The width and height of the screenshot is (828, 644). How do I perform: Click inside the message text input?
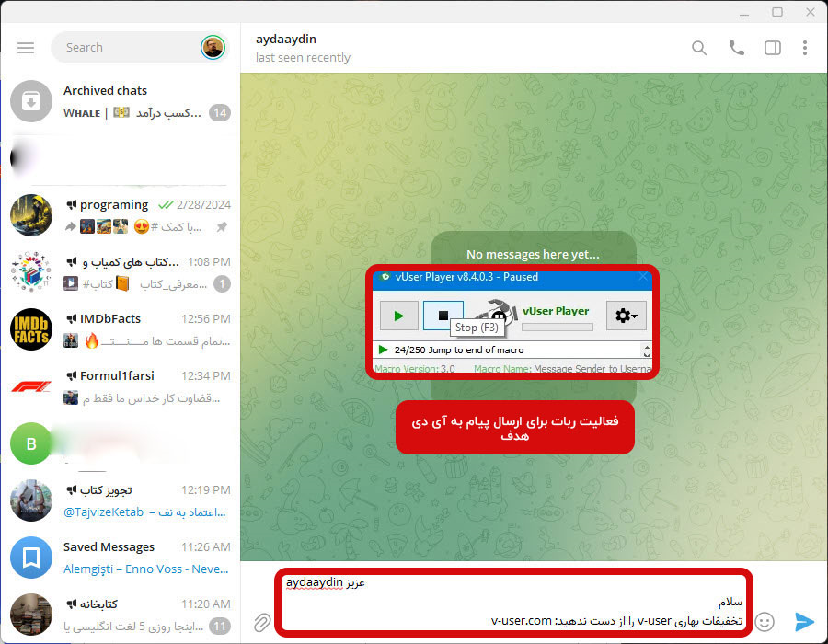(513, 603)
